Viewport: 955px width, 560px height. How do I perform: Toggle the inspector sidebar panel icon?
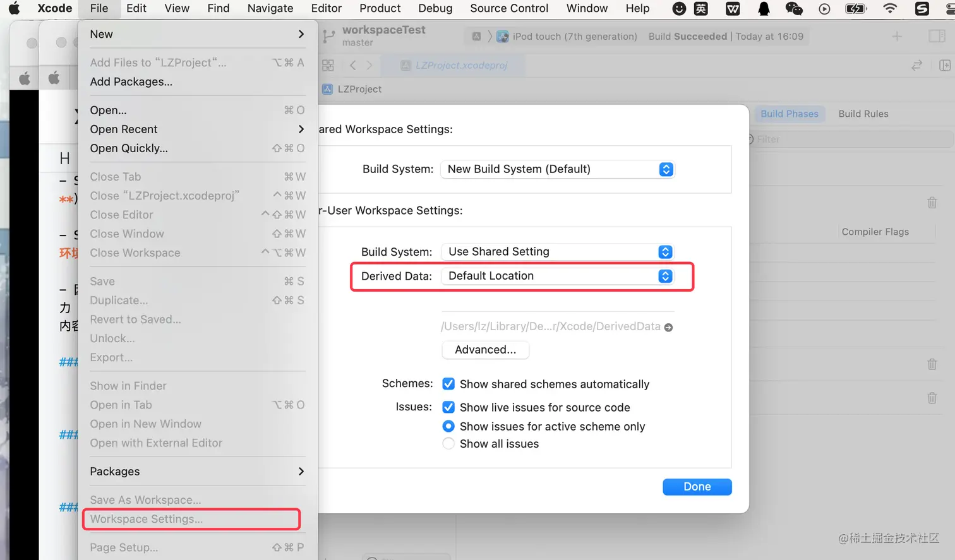[937, 36]
